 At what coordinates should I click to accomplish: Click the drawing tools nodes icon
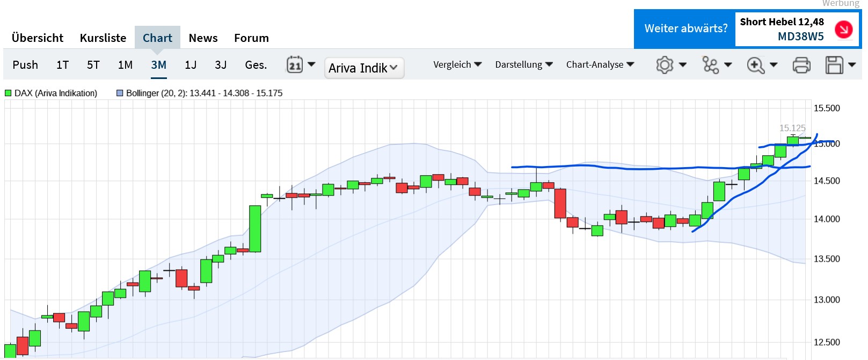(x=710, y=65)
